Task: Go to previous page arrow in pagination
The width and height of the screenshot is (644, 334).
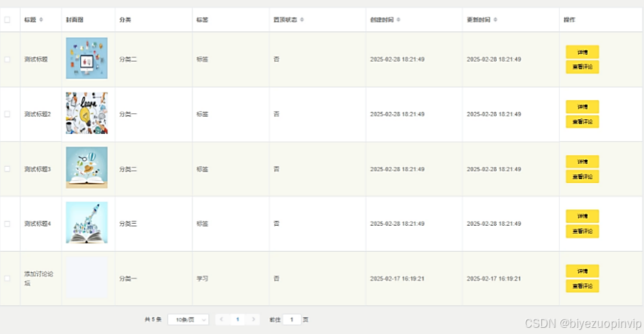Action: coord(222,319)
